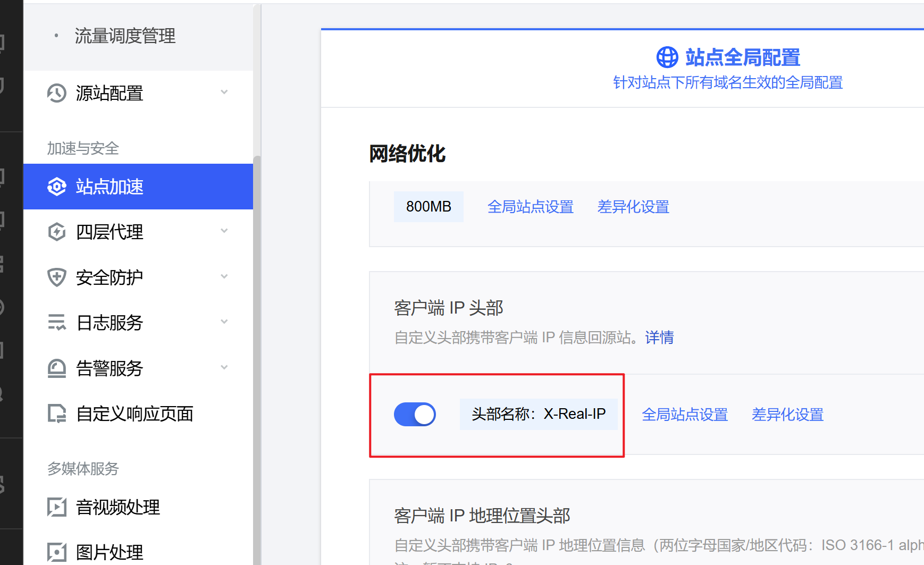Open 流量调度管理 menu item
This screenshot has width=924, height=565.
pos(125,36)
